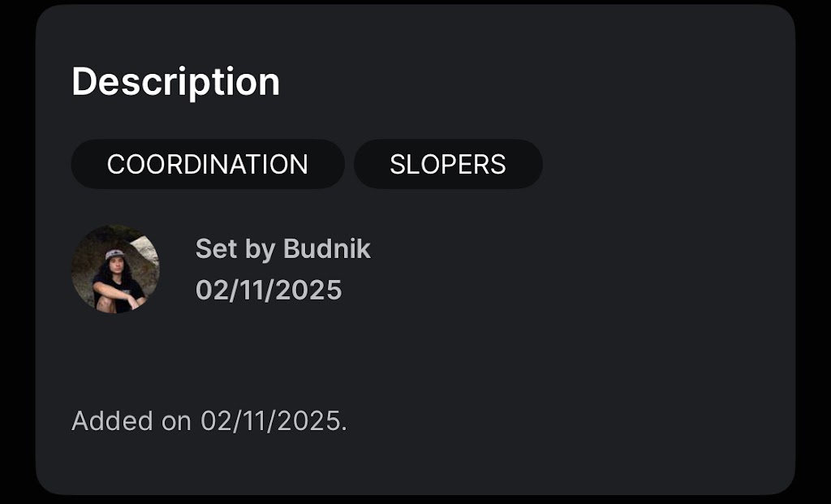Click the set date 02/11/2025 text

coord(269,290)
